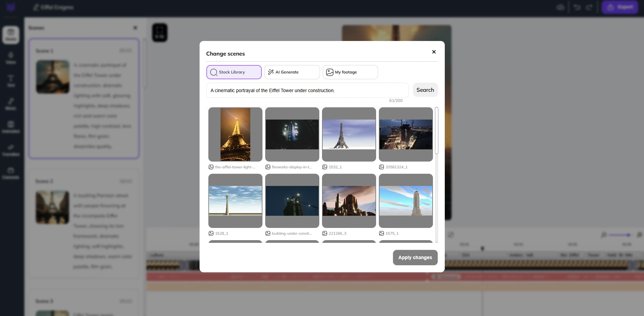
Task: Click the cloud save icon in top bar
Action: tap(560, 7)
